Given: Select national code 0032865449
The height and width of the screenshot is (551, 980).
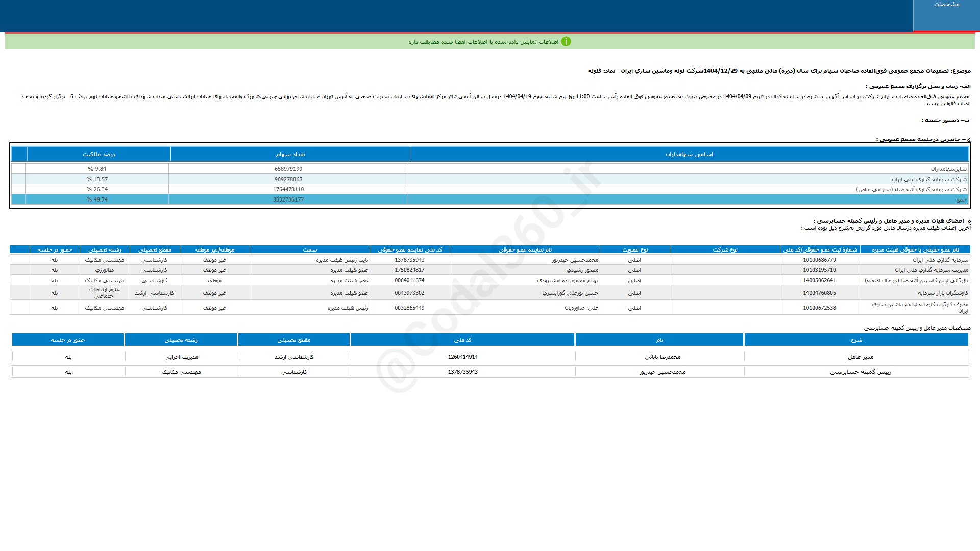Looking at the screenshot, I should [x=409, y=308].
